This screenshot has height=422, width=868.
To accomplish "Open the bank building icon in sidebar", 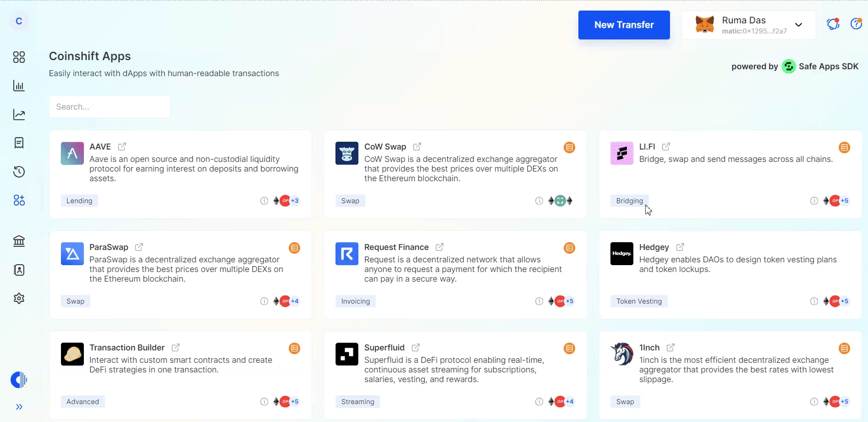I will coord(19,241).
